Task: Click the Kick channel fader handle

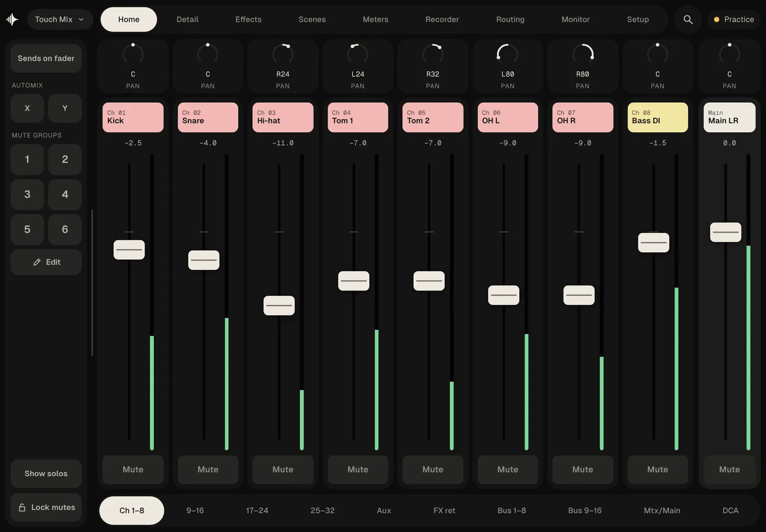Action: coord(129,250)
